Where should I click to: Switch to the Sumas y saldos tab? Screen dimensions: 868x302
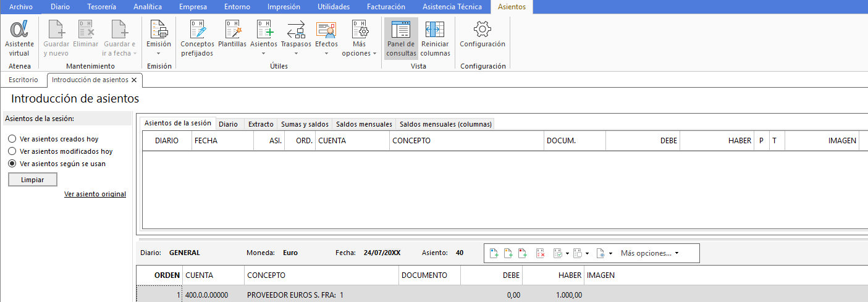coord(305,124)
